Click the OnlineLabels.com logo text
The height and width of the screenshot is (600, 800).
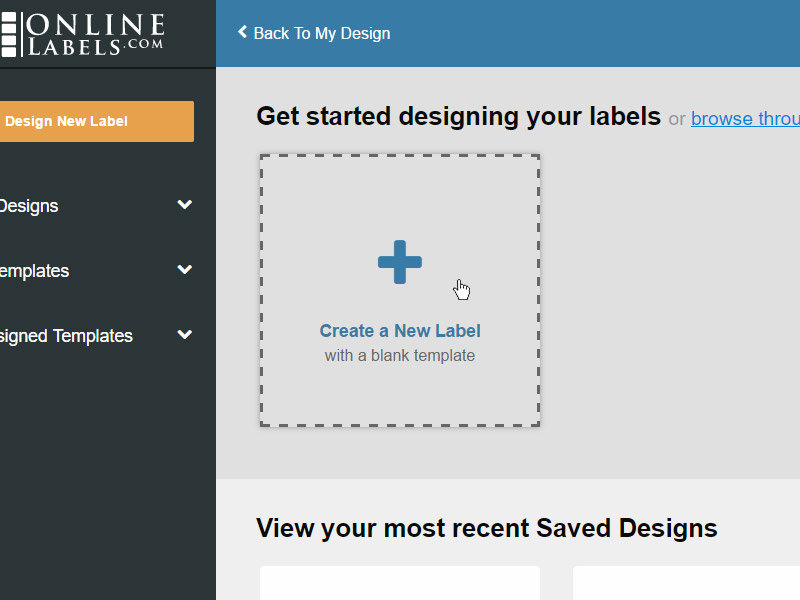95,34
